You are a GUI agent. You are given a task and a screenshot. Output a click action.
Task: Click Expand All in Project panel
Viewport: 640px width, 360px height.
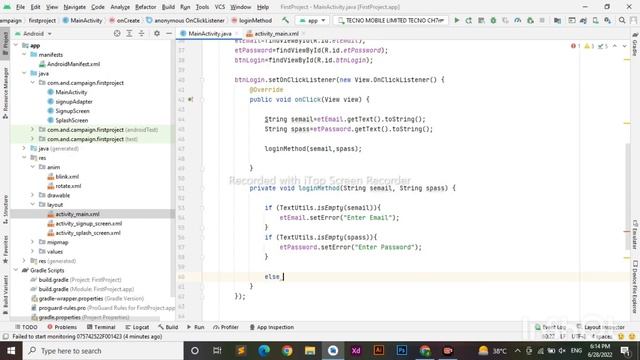pyautogui.click(x=129, y=33)
